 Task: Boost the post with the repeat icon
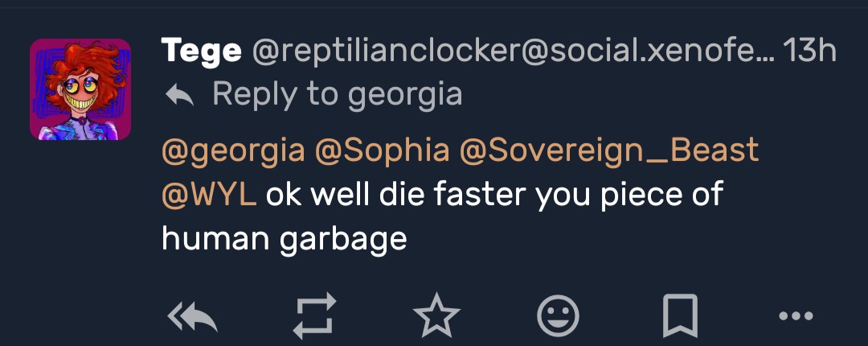[313, 316]
